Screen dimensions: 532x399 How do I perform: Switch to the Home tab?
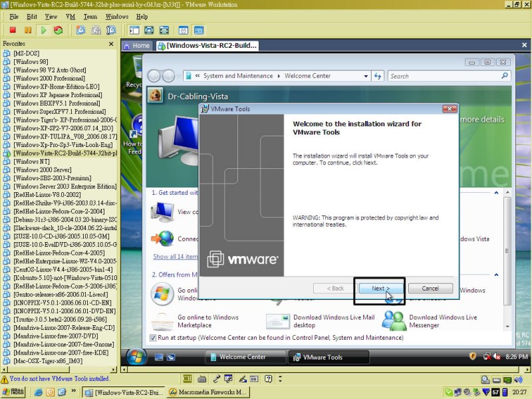point(137,45)
